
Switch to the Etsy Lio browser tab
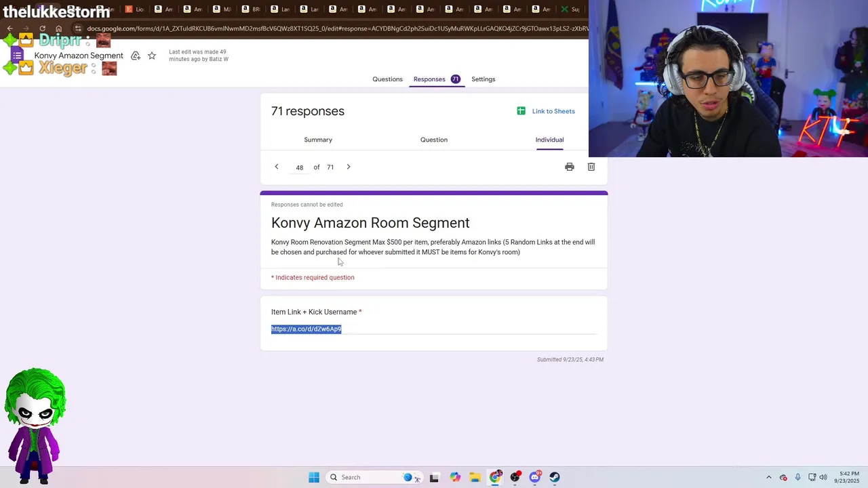[134, 9]
